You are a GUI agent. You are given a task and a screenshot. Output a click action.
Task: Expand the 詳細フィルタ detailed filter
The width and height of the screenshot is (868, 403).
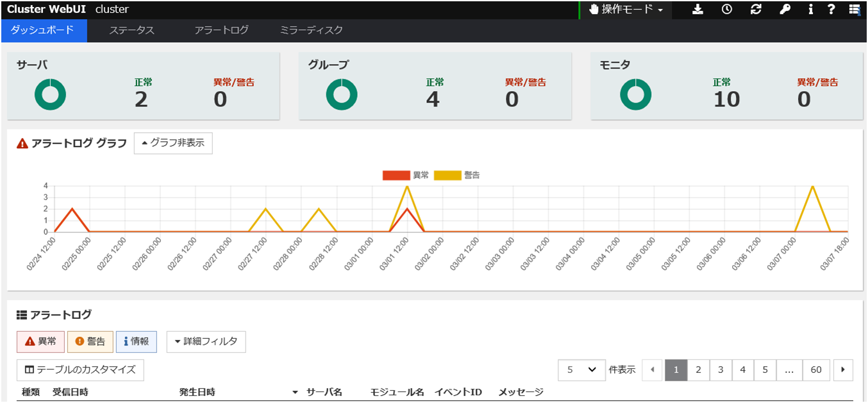pyautogui.click(x=206, y=341)
